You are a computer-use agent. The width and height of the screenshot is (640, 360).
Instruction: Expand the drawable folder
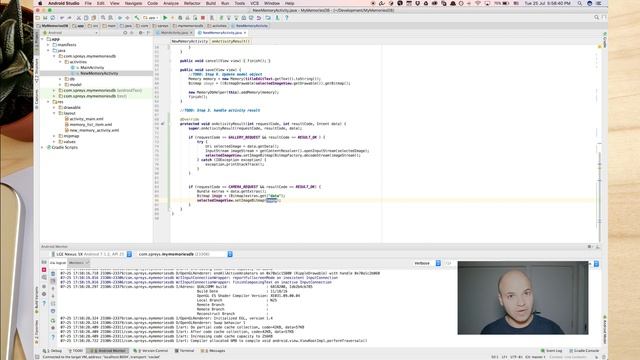(54, 108)
